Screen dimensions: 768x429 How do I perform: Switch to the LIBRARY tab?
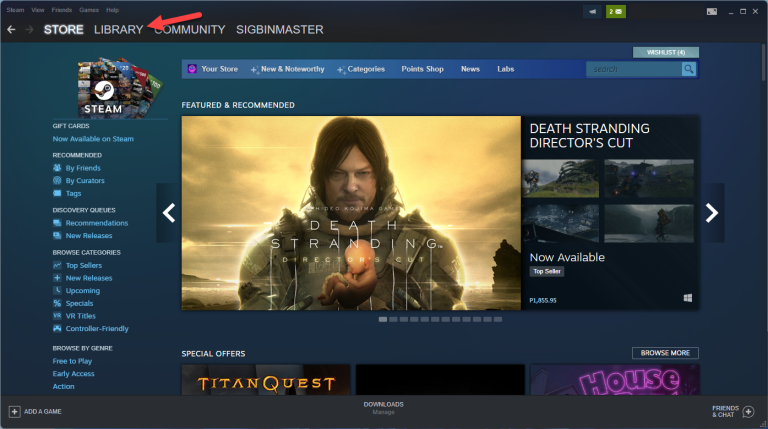click(119, 30)
